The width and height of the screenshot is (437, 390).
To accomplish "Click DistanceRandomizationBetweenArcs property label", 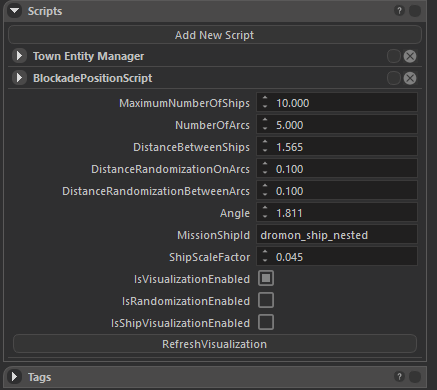I will point(156,191).
